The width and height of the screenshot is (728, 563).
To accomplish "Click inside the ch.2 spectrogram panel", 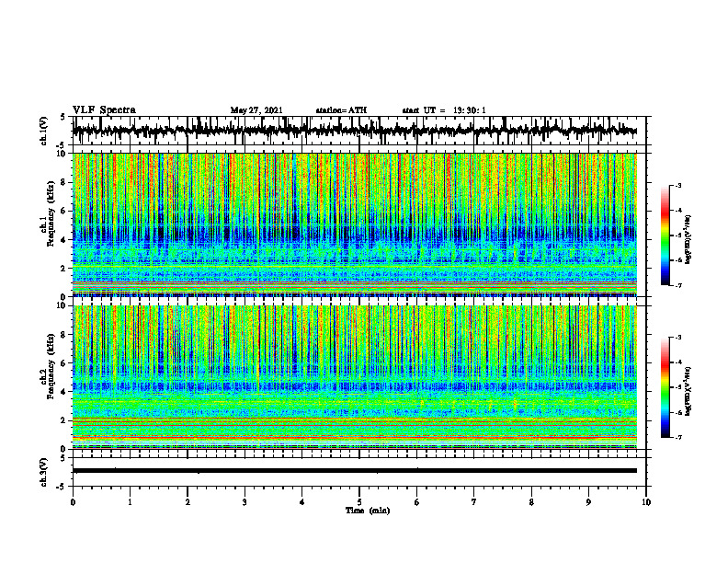I will [x=354, y=377].
